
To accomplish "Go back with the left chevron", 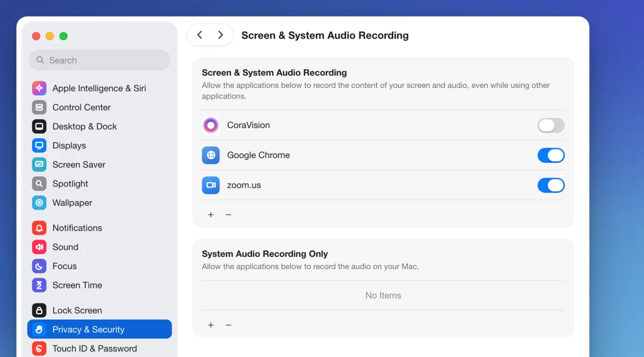I will click(200, 35).
